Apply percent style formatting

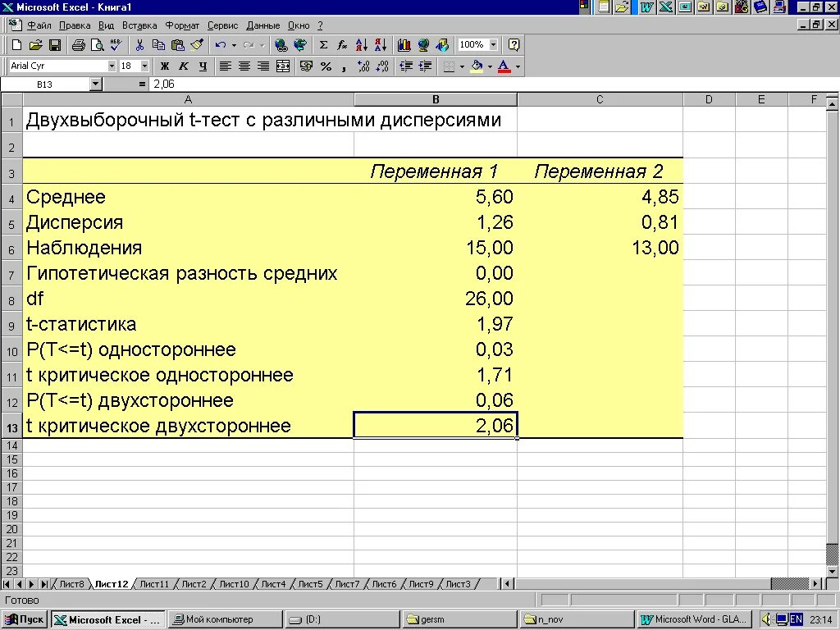click(x=326, y=66)
